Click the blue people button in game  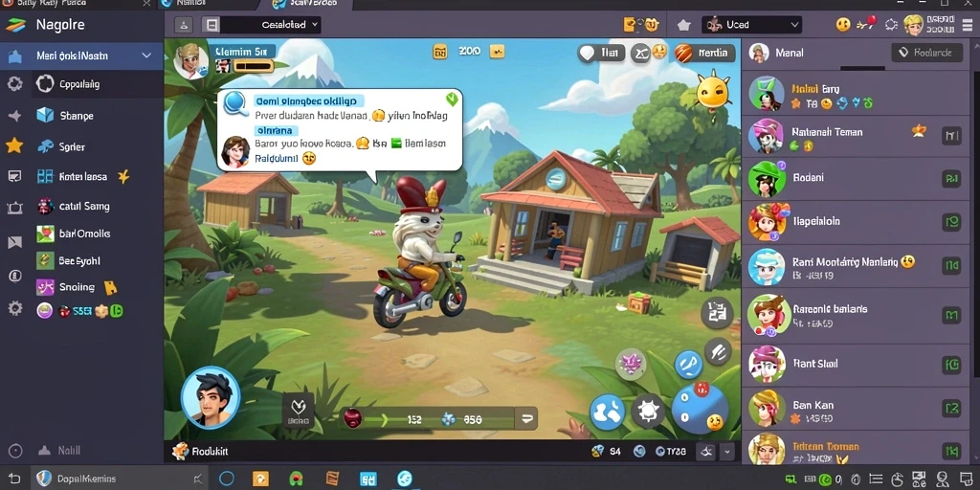click(607, 412)
